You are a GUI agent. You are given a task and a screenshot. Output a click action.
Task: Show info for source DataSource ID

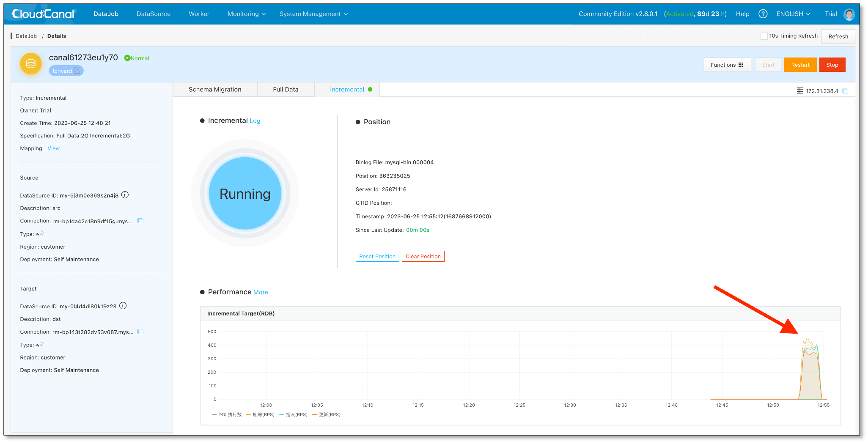coord(125,195)
